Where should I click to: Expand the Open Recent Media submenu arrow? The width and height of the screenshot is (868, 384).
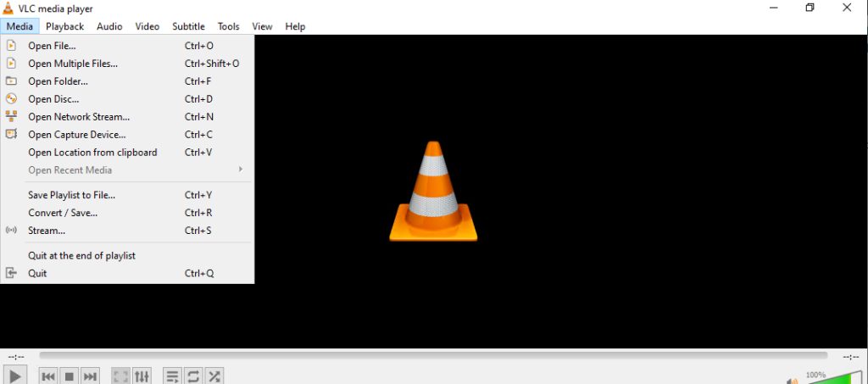[241, 170]
